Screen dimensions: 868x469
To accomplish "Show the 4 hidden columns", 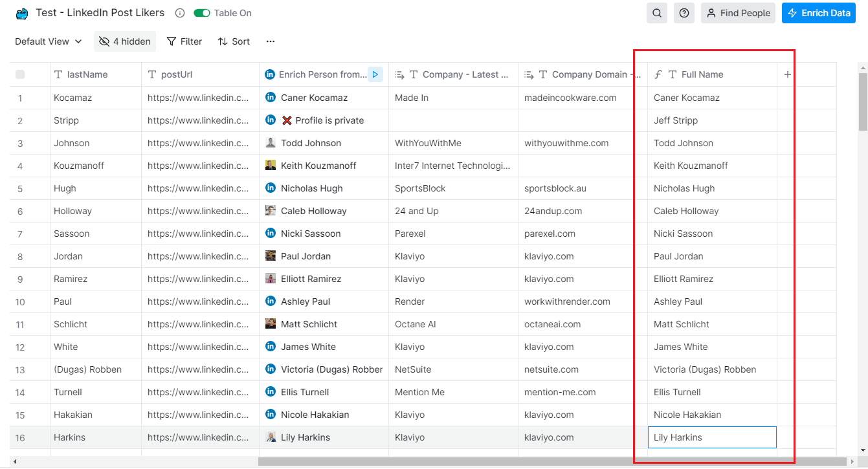I will click(x=125, y=41).
